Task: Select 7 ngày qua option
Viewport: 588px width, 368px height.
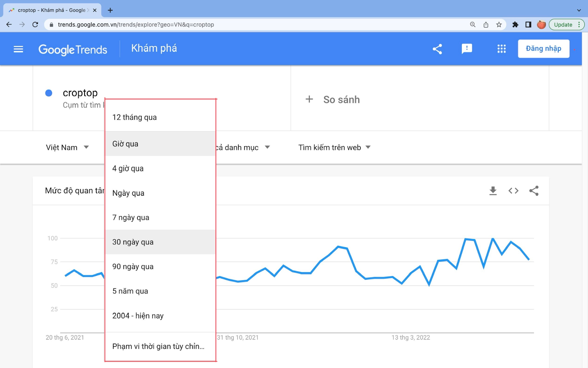Action: pos(160,217)
